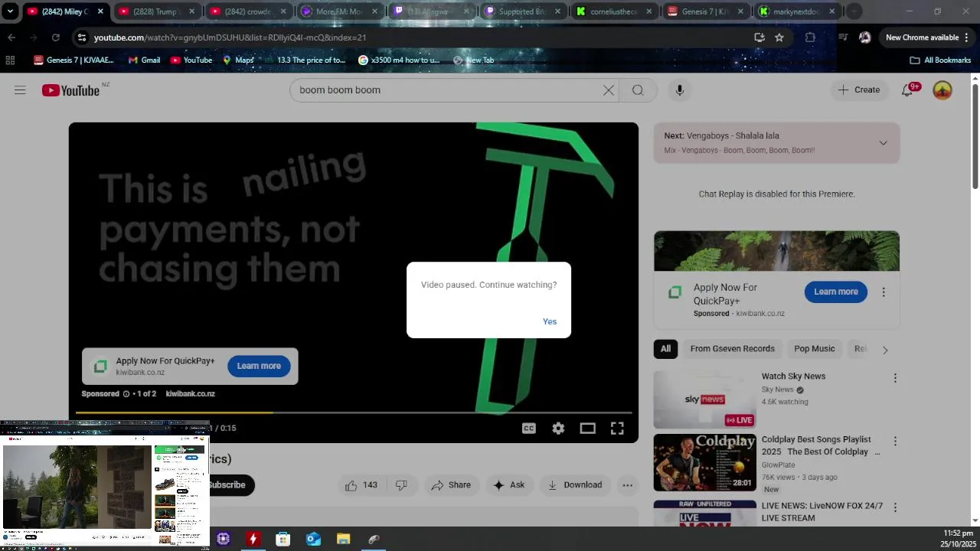Open LIVE NEWS: LiveNOW FOX 24/7 title
The height and width of the screenshot is (551, 980).
click(822, 512)
